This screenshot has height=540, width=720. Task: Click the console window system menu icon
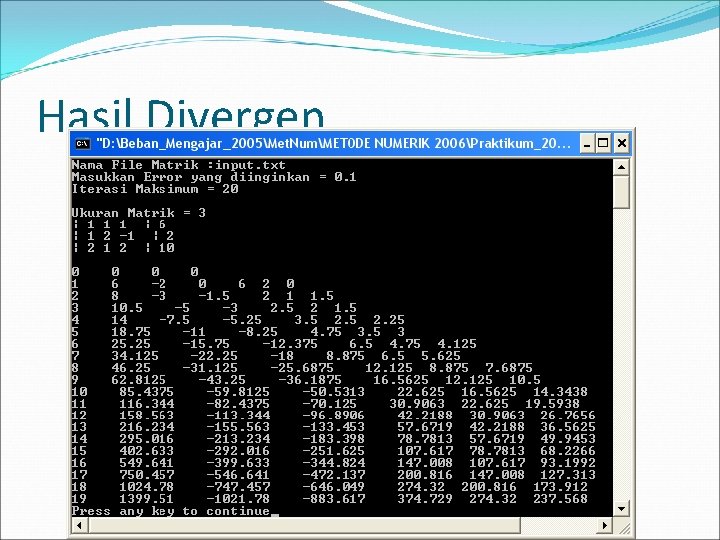[83, 144]
